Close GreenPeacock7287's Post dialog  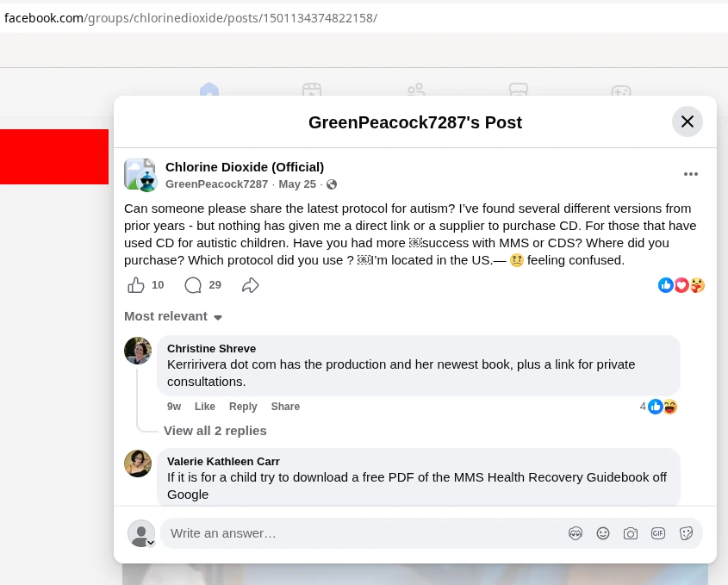point(688,121)
